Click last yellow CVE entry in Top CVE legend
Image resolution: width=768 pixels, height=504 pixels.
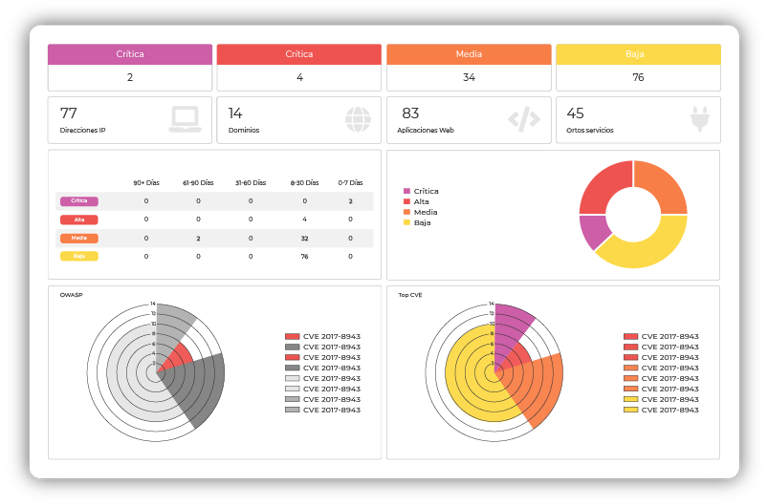tap(661, 410)
